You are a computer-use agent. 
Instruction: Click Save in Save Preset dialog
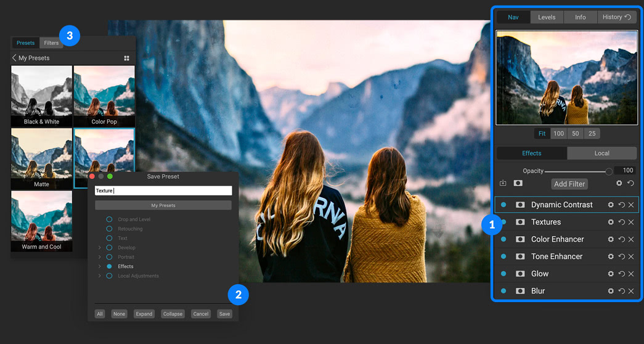(x=225, y=314)
